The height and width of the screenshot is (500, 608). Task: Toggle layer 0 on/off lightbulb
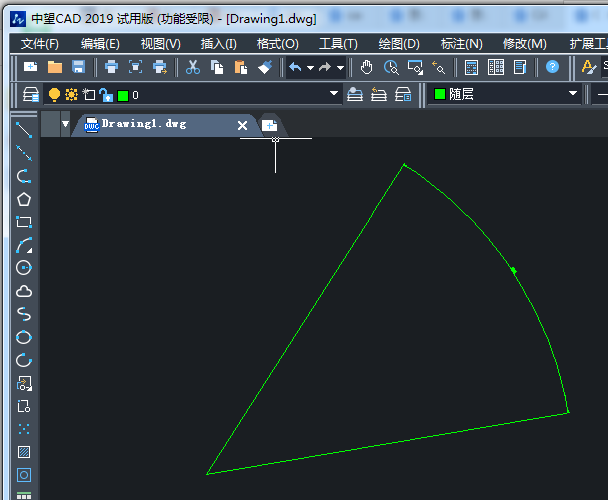tap(55, 94)
